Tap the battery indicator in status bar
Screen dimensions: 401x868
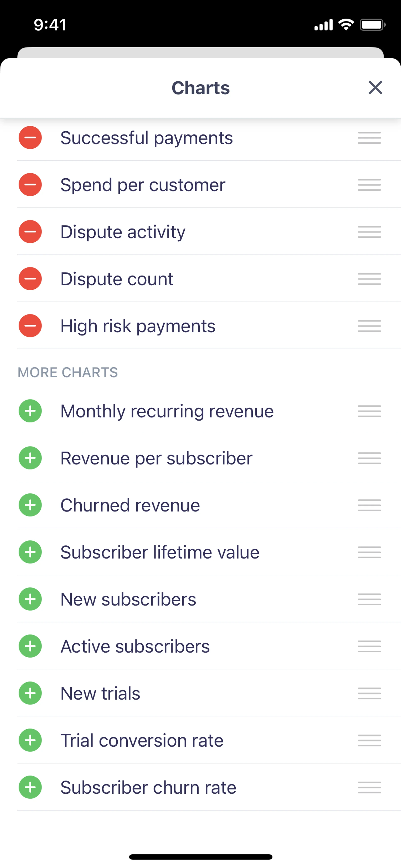coord(372,25)
